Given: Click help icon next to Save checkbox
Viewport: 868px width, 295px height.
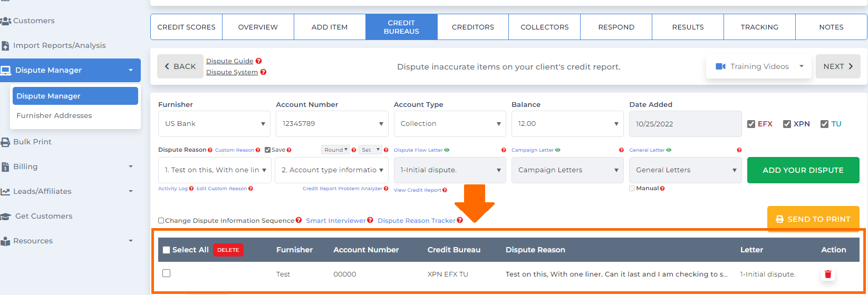Looking at the screenshot, I should click(x=289, y=150).
